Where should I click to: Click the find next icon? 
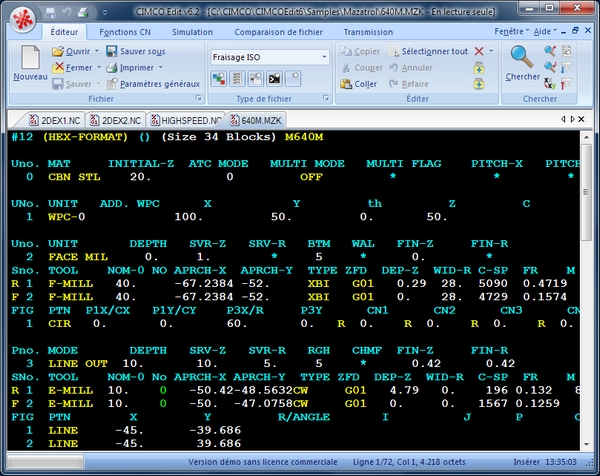pyautogui.click(x=550, y=67)
